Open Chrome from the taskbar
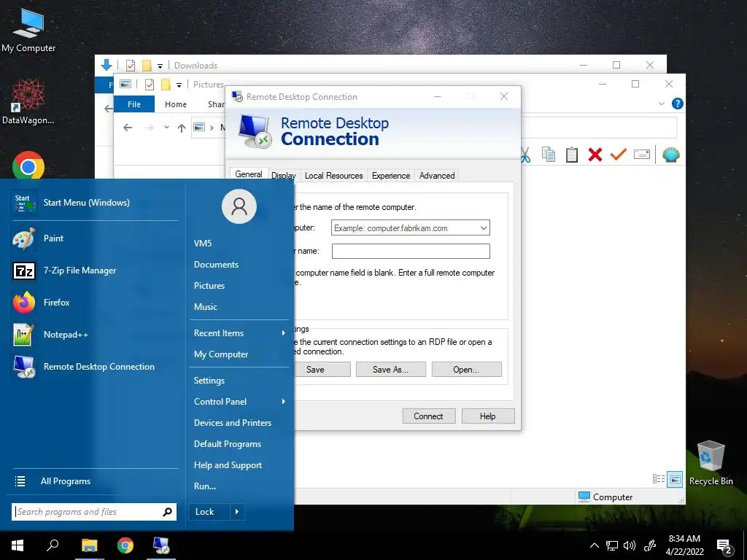Image resolution: width=747 pixels, height=560 pixels. (x=125, y=545)
